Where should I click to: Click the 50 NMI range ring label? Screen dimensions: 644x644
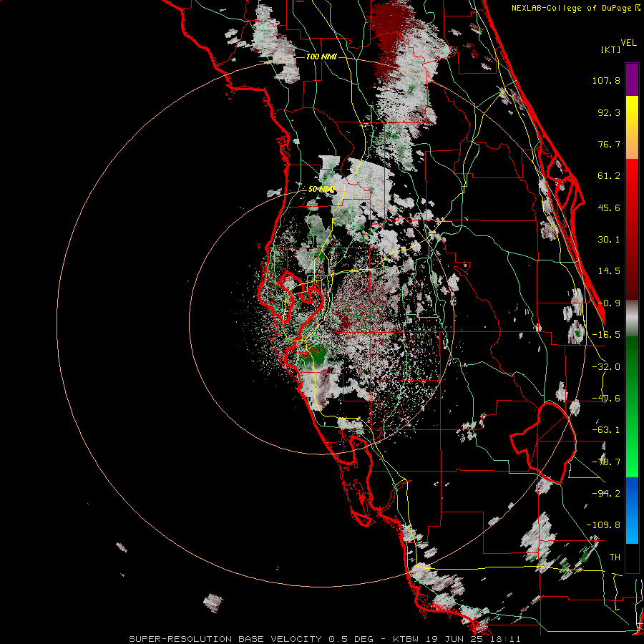321,190
